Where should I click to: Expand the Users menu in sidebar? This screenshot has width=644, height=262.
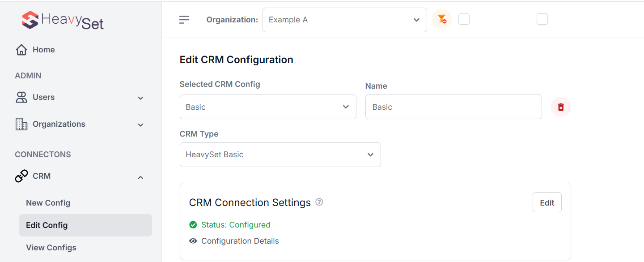pyautogui.click(x=80, y=98)
